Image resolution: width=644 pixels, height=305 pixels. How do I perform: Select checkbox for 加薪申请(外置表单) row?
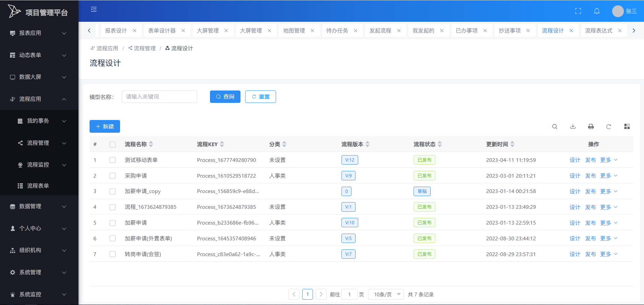(x=112, y=238)
